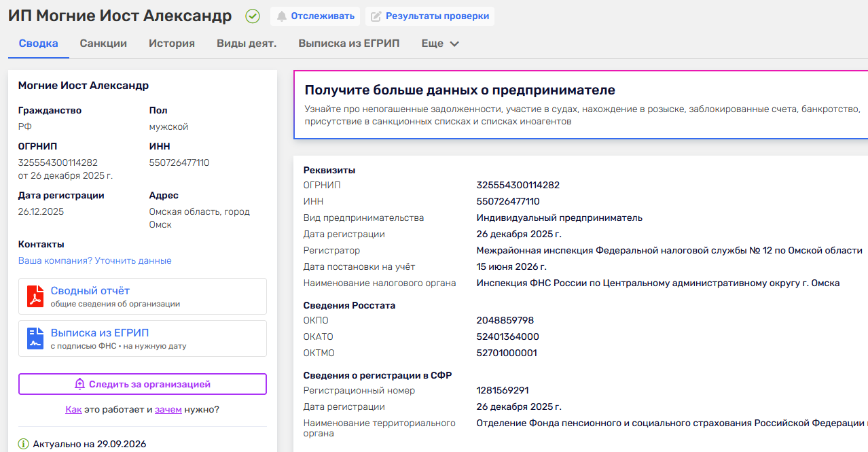Click the gender value мужской
Screen dimensions: 868x452
(169, 126)
